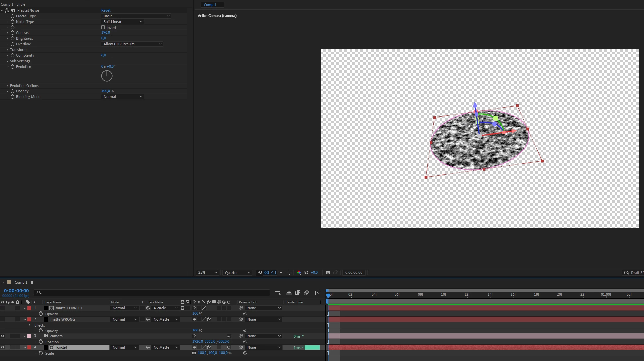Show the matte CORRECT layer via eye column
Screen dimensions: 644x361
(3, 308)
